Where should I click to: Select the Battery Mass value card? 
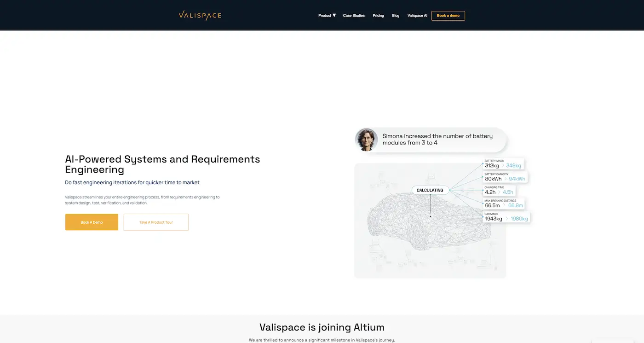(503, 164)
